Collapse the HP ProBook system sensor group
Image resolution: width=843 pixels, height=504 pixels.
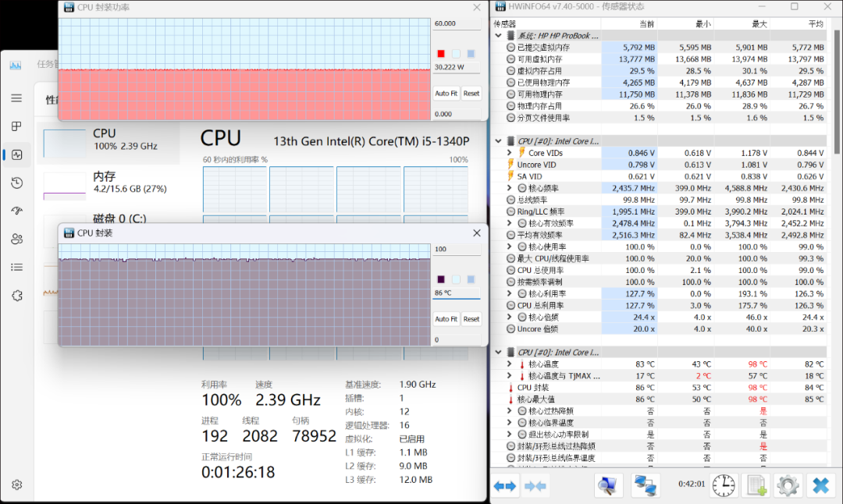[500, 36]
